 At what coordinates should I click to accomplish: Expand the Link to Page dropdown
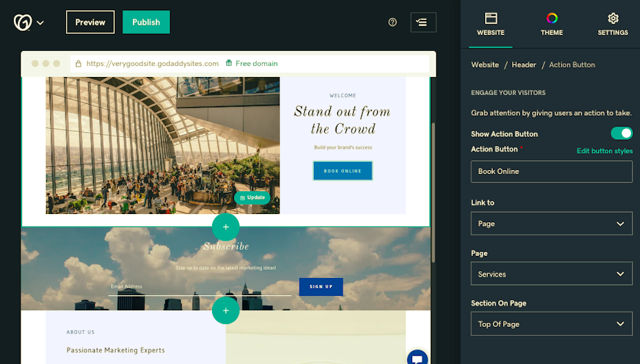click(551, 224)
